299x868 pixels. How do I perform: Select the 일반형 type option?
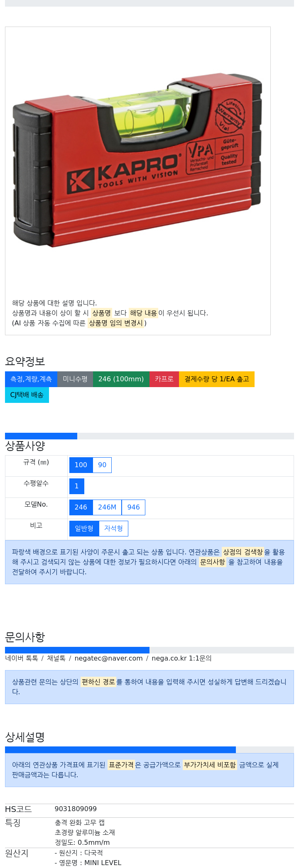click(x=84, y=529)
